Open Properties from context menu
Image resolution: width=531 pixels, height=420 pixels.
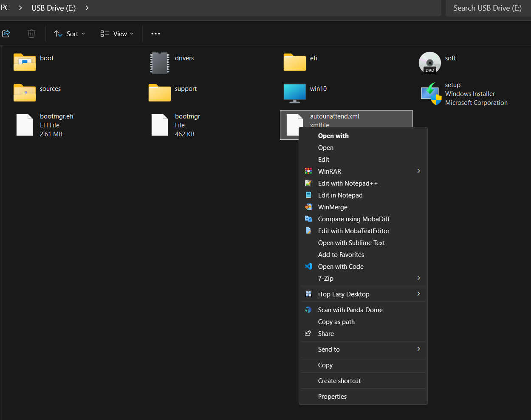click(363, 397)
